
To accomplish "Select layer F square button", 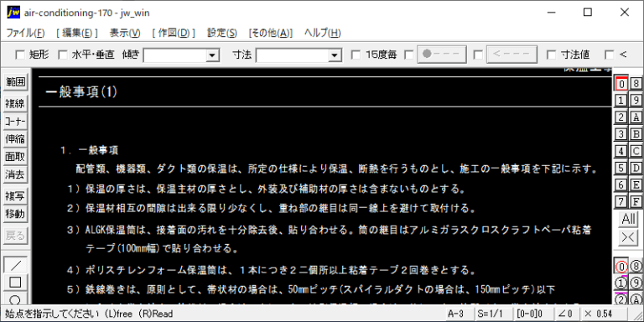I will click(x=636, y=201).
